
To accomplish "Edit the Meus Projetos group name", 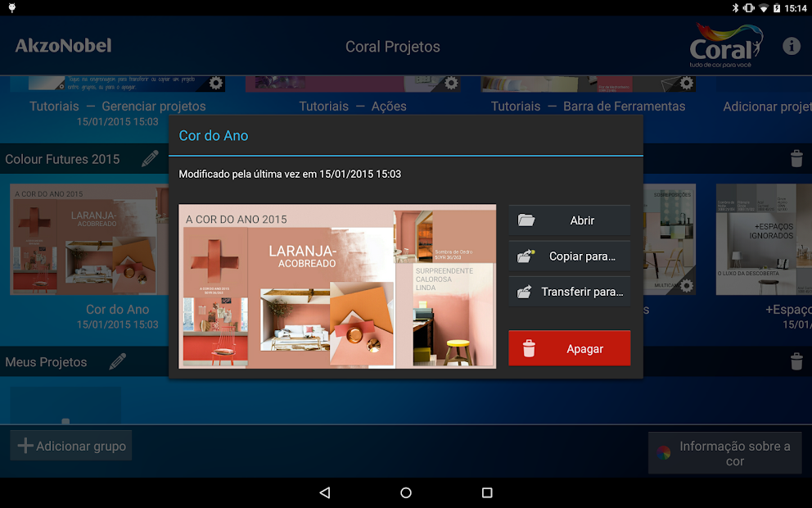I will click(x=118, y=361).
